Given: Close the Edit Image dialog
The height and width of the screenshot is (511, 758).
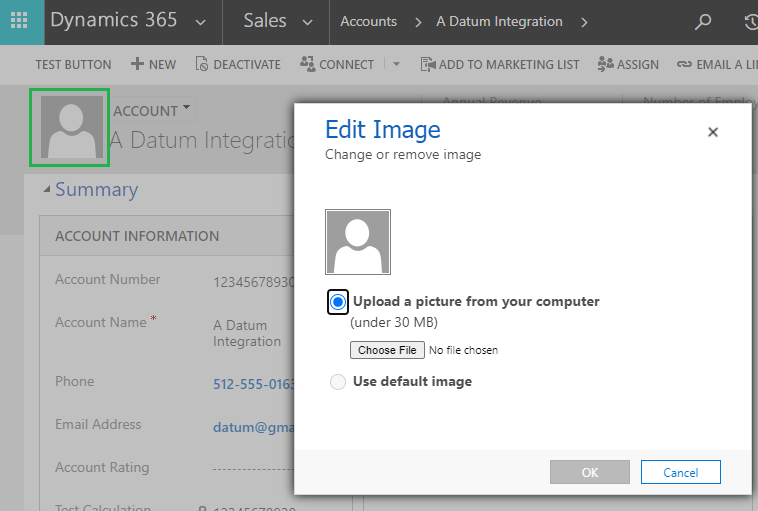Looking at the screenshot, I should click(x=713, y=132).
